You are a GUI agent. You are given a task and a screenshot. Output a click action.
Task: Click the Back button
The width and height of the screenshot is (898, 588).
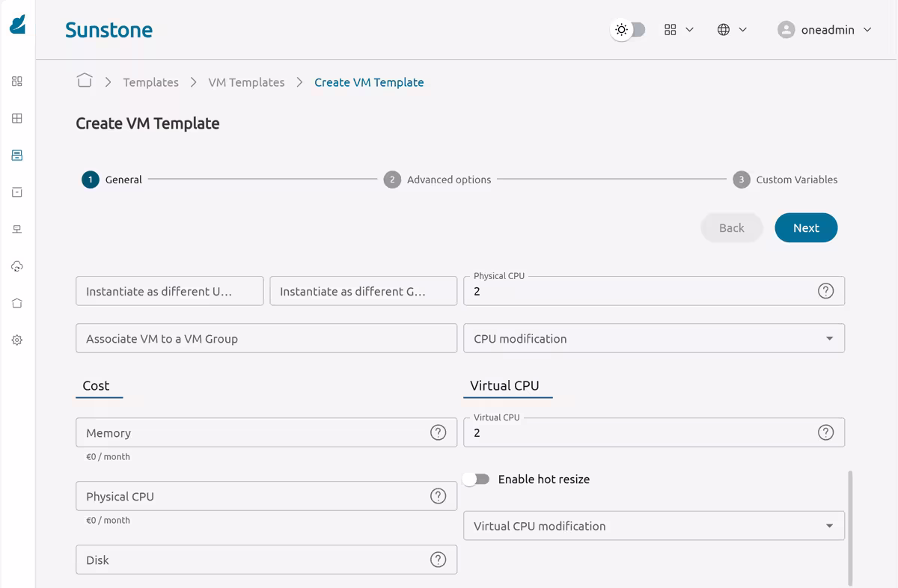click(x=732, y=228)
